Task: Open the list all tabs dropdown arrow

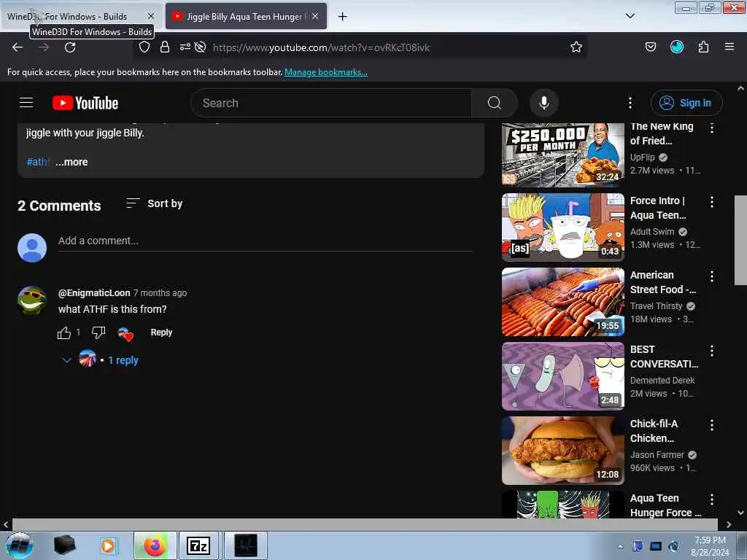Action: click(630, 16)
